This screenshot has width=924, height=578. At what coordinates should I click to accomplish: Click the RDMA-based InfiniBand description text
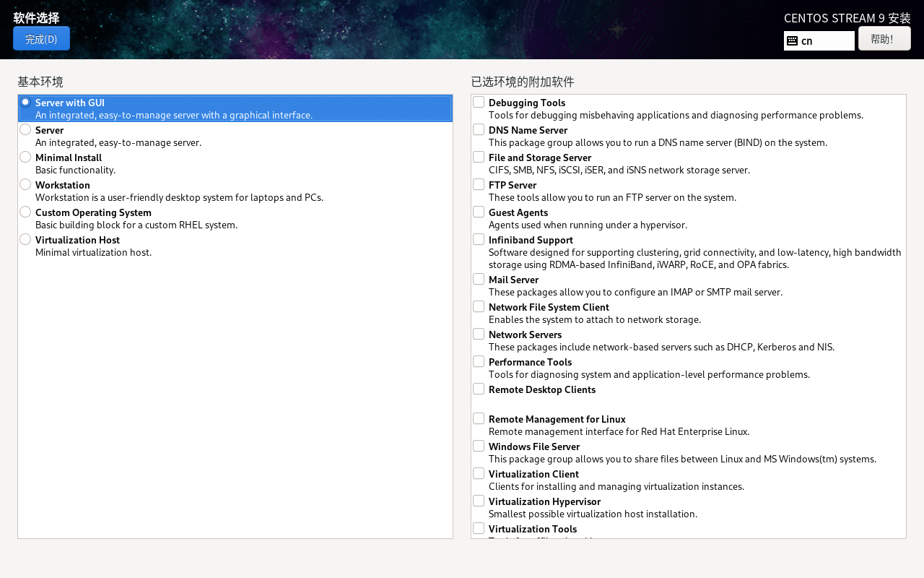coord(695,259)
